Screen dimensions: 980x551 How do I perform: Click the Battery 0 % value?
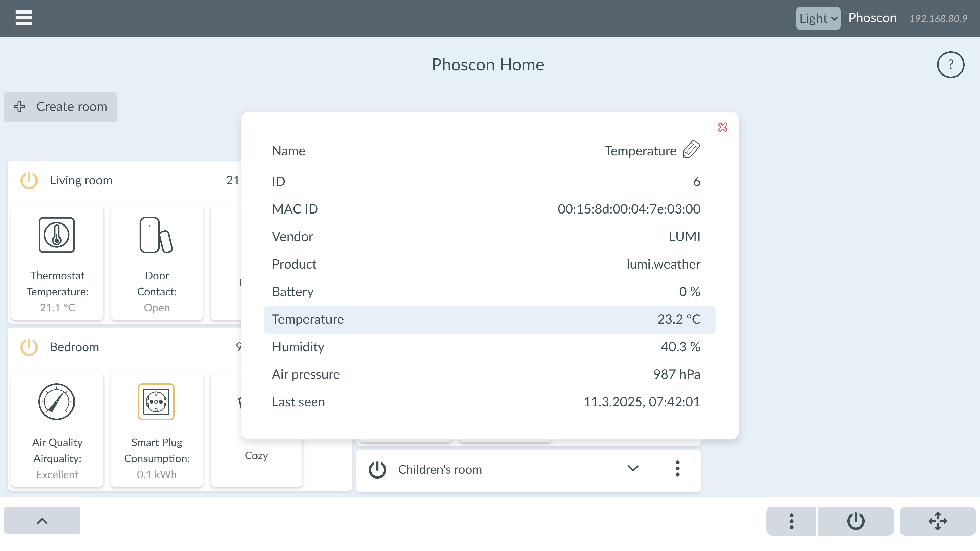(689, 292)
